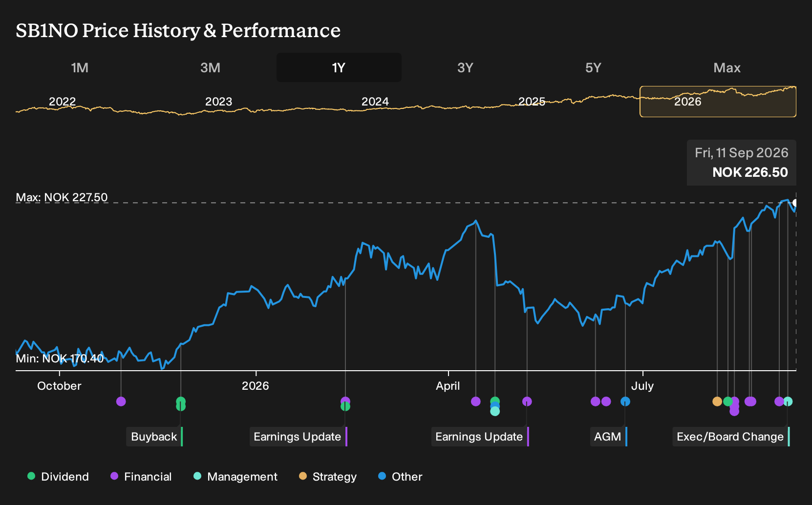Image resolution: width=812 pixels, height=505 pixels.
Task: Click orange strategy marker after July
Action: point(717,401)
